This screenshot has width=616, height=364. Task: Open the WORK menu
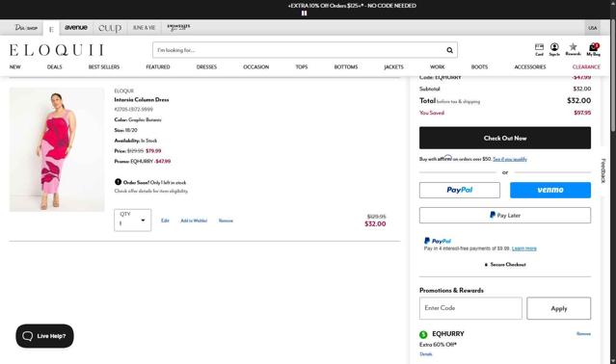438,67
